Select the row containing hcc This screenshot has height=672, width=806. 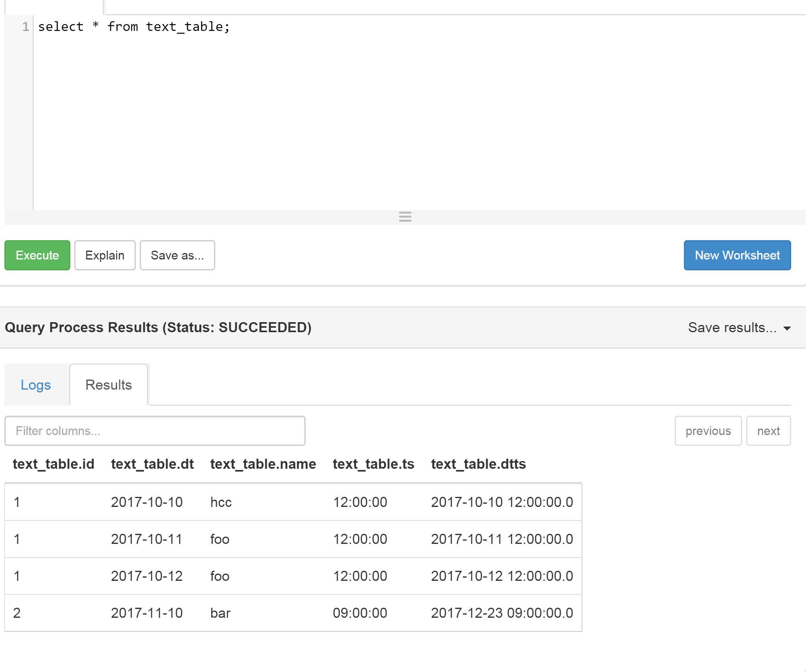(x=293, y=502)
